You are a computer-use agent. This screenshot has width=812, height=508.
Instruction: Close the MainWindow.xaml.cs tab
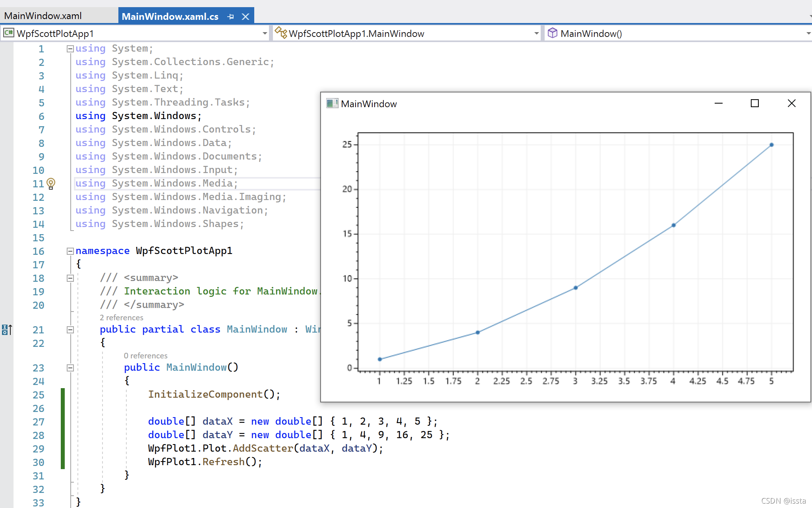point(246,17)
